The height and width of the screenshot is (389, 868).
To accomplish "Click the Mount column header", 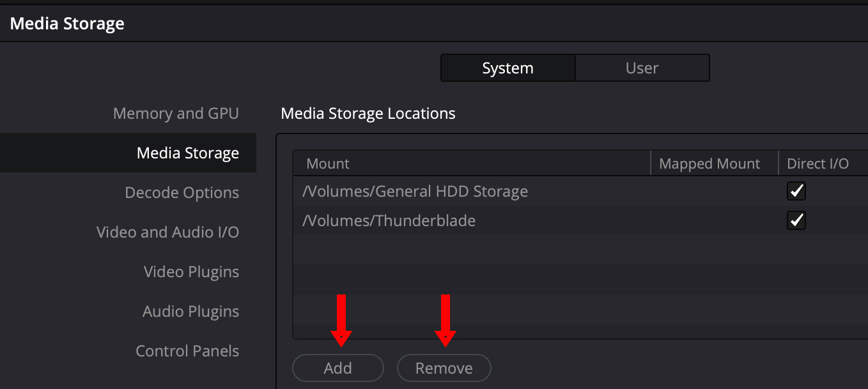I will pyautogui.click(x=328, y=164).
